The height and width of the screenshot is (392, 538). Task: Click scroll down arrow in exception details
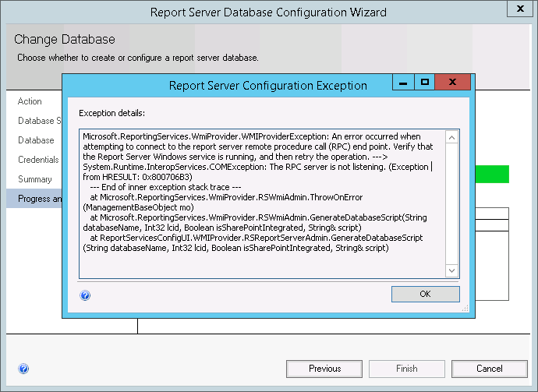pyautogui.click(x=452, y=270)
